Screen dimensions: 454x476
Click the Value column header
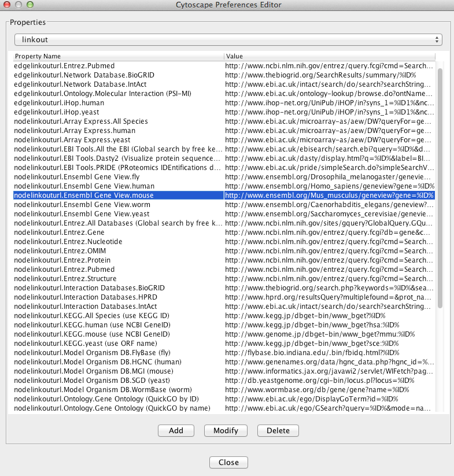click(x=328, y=56)
